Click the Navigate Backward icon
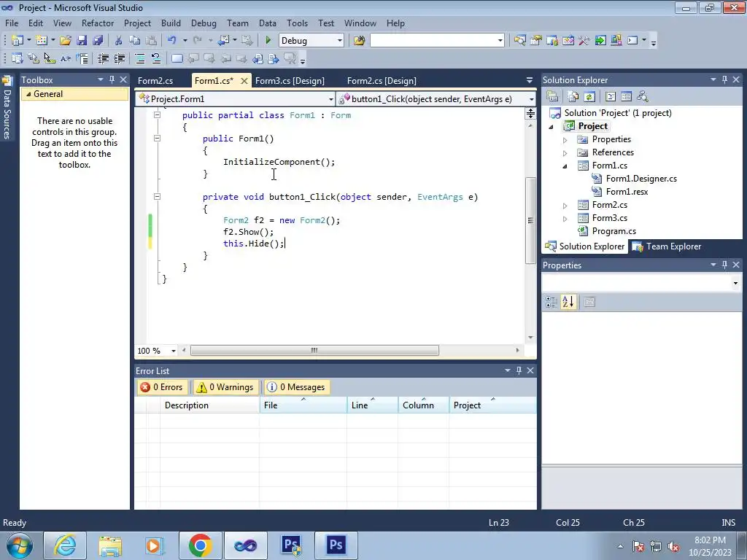Screen dimensions: 747x560 tap(223, 41)
